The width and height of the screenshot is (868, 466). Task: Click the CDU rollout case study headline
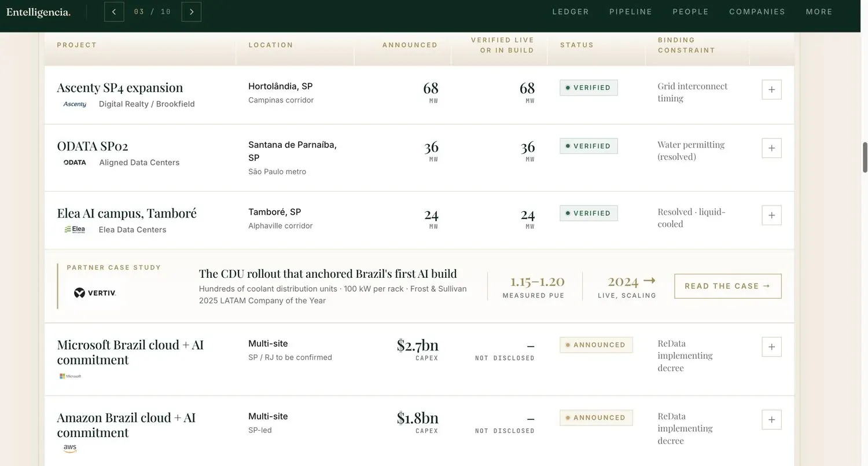[328, 274]
